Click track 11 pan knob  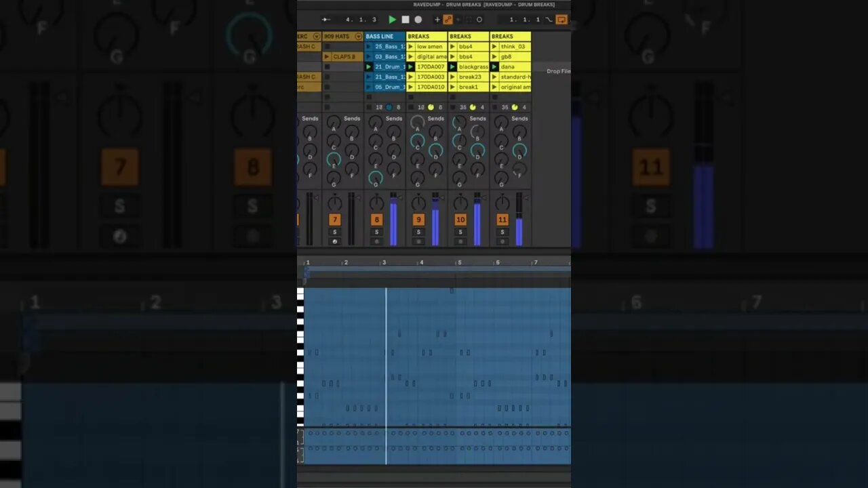click(x=502, y=203)
